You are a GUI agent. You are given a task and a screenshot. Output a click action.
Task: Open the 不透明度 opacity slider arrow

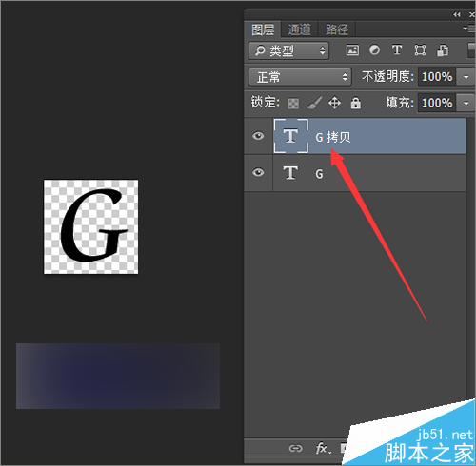coord(466,77)
